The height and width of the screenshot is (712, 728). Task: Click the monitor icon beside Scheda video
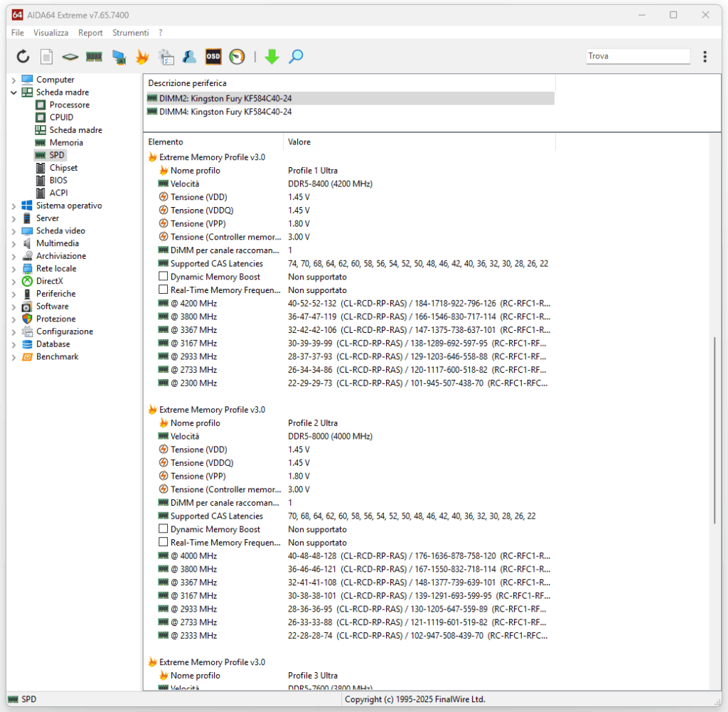(x=28, y=230)
